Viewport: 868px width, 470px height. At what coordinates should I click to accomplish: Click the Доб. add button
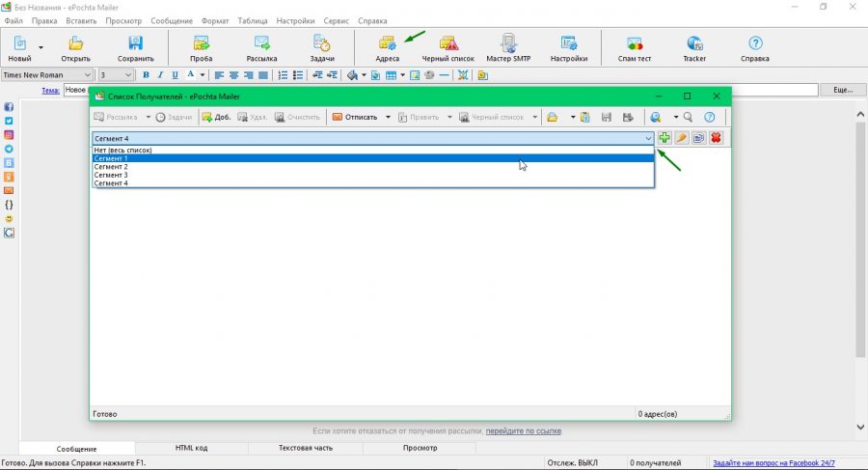point(216,117)
